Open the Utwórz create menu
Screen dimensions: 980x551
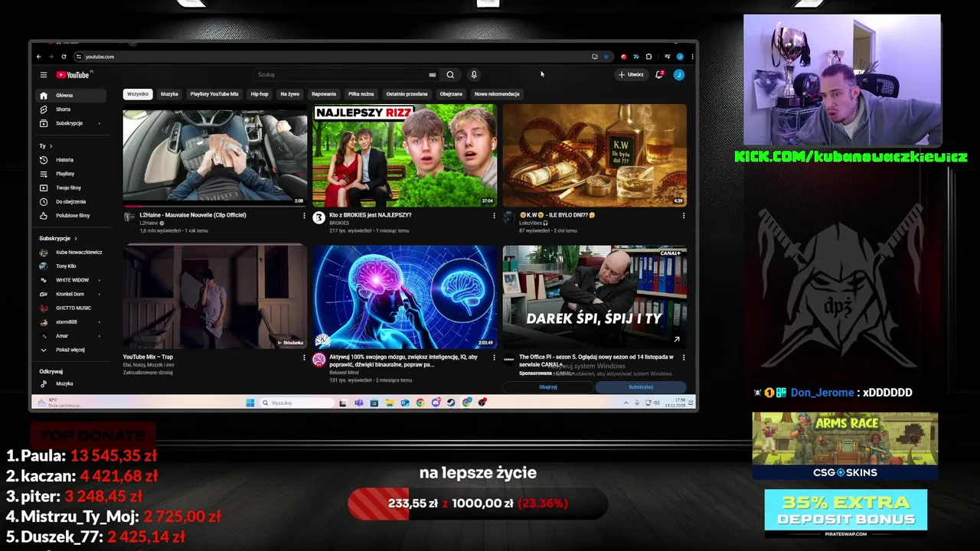632,75
